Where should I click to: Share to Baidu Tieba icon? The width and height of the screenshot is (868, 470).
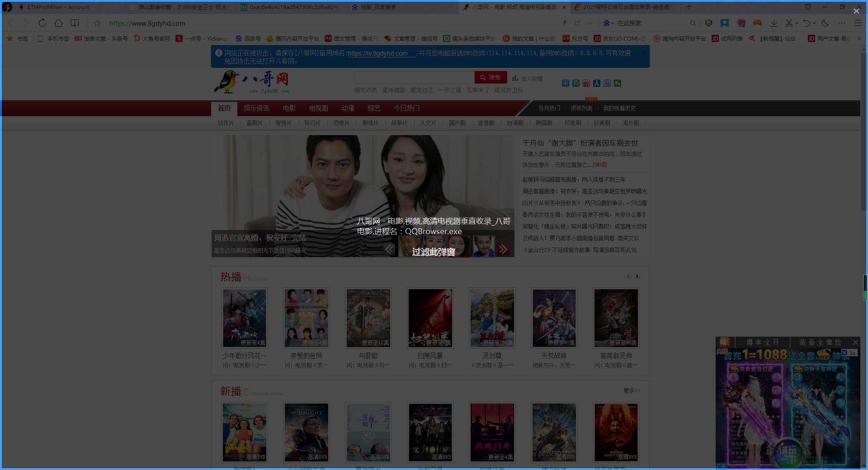(607, 83)
